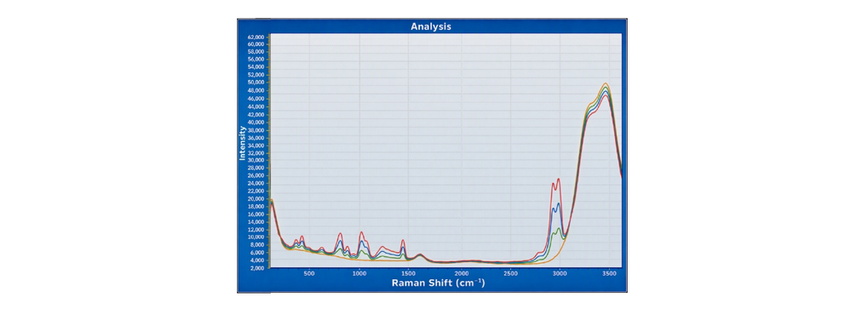868x314 pixels.
Task: Click the red curve's peak near 3000
Action: pyautogui.click(x=558, y=179)
